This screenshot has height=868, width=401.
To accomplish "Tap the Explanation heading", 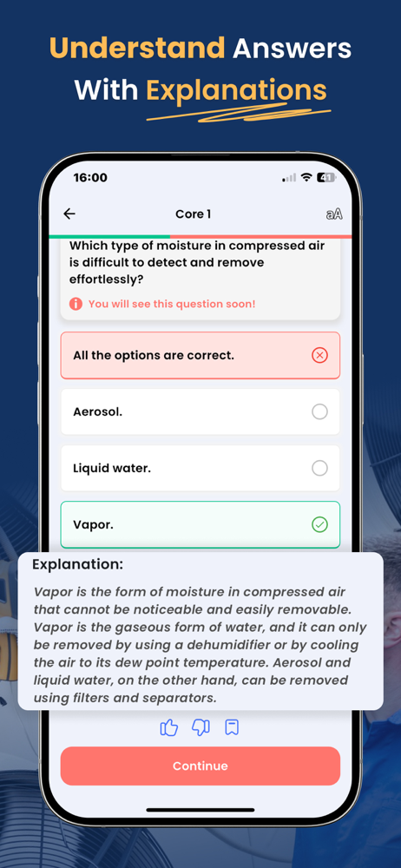I will 77,565.
